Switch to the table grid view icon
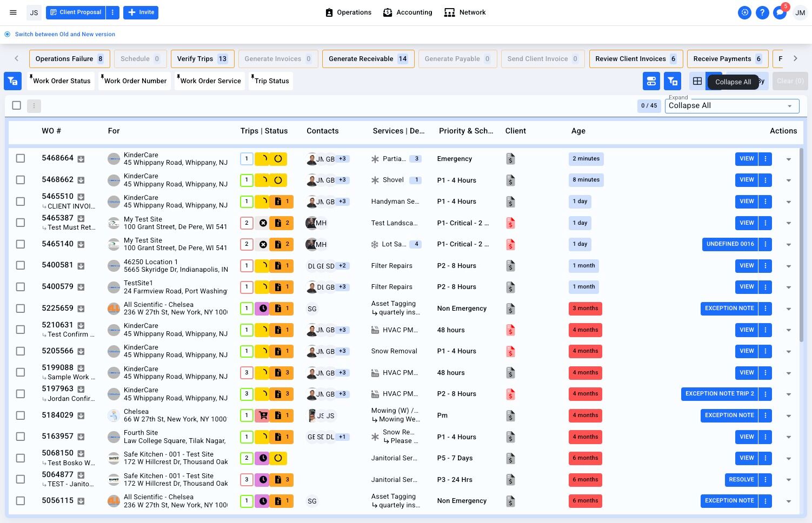The height and width of the screenshot is (523, 812). click(697, 81)
